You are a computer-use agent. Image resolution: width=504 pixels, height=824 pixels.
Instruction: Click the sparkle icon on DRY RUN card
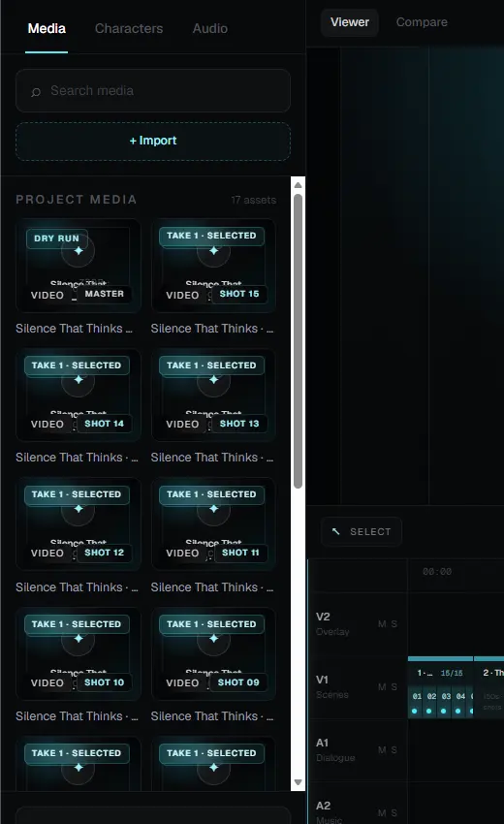pos(79,251)
